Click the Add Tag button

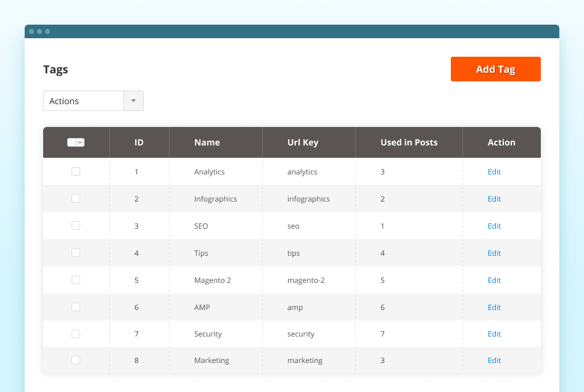click(x=495, y=69)
